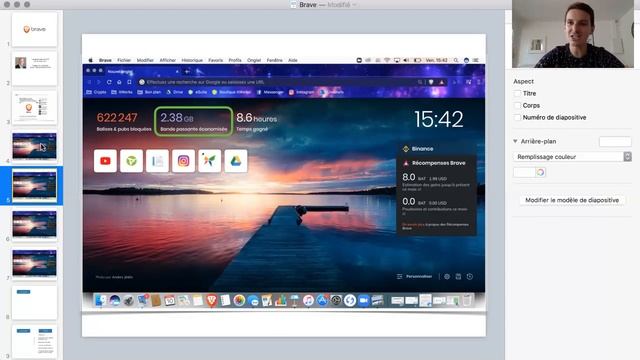Open the Messenger bookmark
This screenshot has height=360, width=640.
click(x=270, y=92)
